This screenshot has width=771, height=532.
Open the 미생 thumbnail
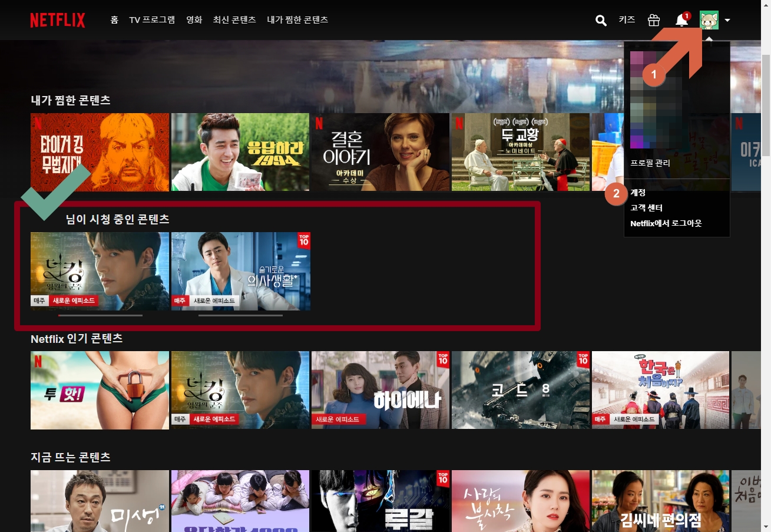[100, 501]
